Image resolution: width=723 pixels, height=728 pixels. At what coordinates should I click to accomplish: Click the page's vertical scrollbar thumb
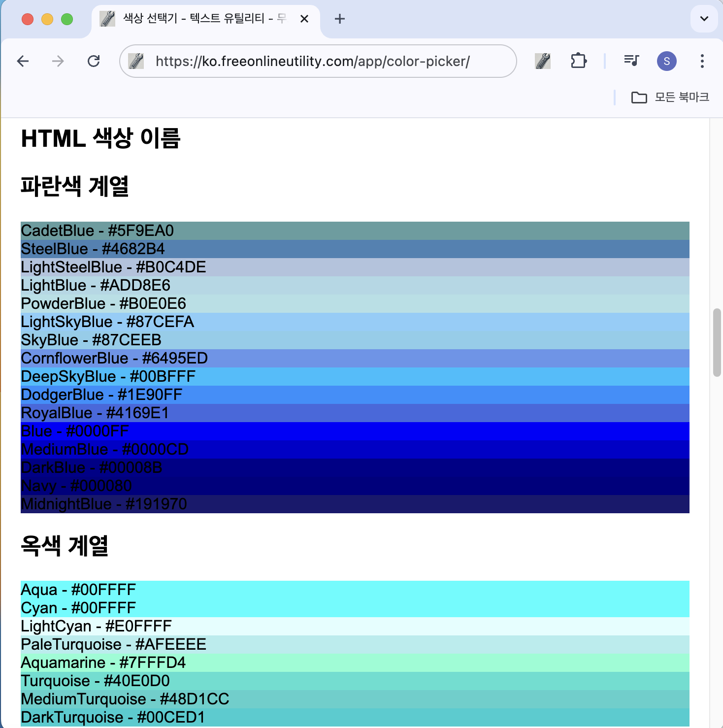click(x=717, y=343)
